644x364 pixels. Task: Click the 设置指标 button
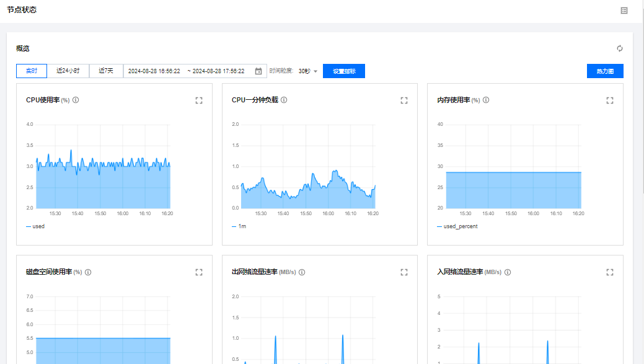[344, 71]
